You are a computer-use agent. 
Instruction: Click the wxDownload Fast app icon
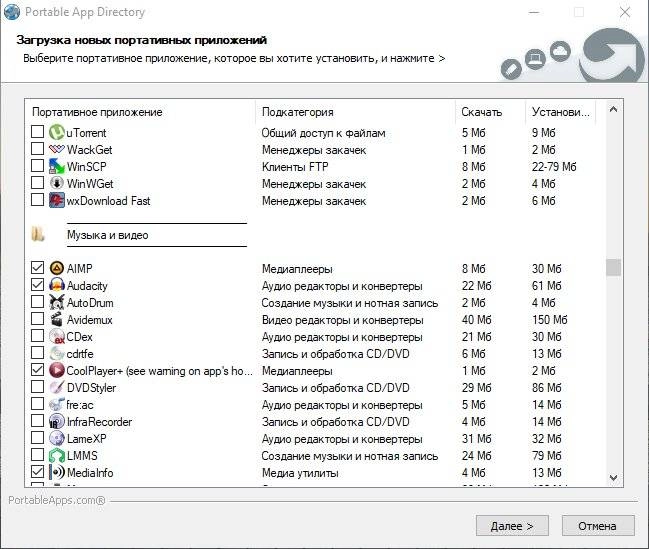(57, 200)
